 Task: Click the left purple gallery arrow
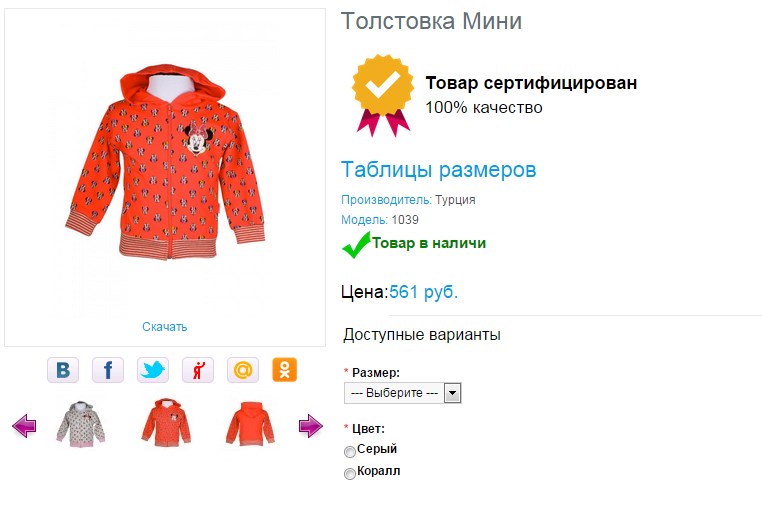point(24,427)
